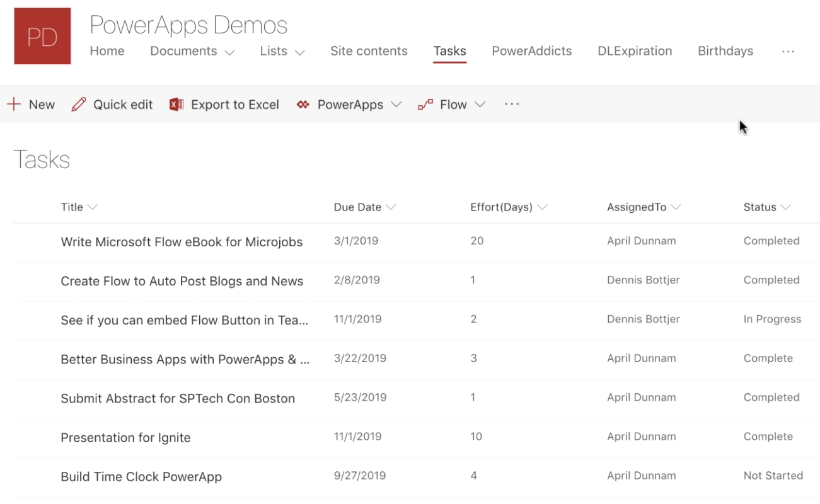
Task: Click the Flow connector icon
Action: click(425, 105)
